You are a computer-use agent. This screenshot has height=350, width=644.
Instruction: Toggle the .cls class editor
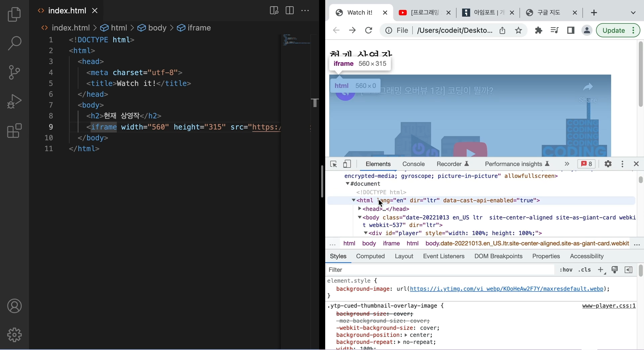coord(585,270)
